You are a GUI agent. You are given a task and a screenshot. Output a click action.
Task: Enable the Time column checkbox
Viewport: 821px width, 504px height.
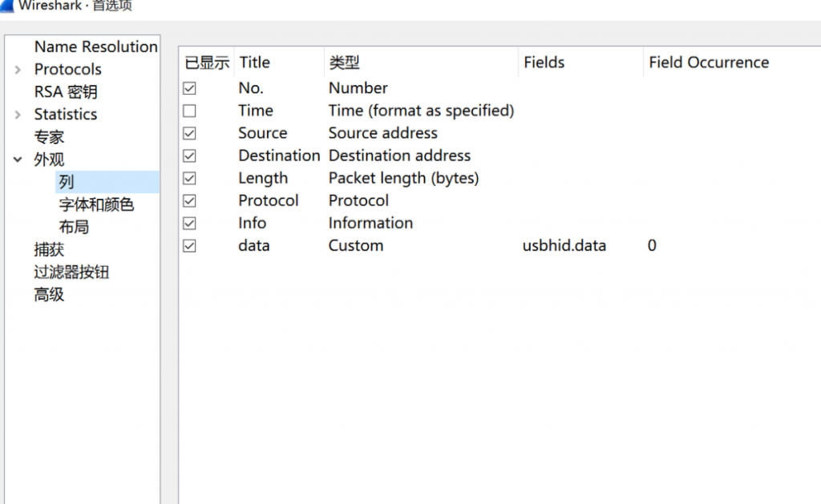coord(189,111)
